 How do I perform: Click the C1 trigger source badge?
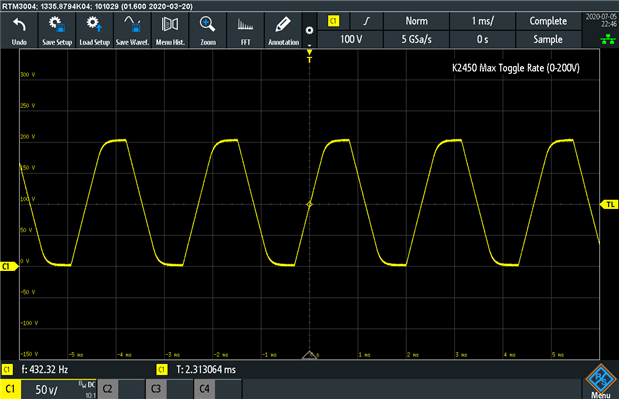coord(334,21)
